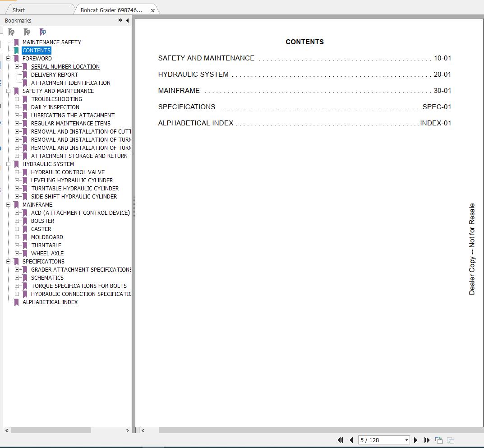Viewport: 484px width, 448px height.
Task: Open REGULAR MAINTENANCE ITEMS bookmark
Action: tap(71, 124)
